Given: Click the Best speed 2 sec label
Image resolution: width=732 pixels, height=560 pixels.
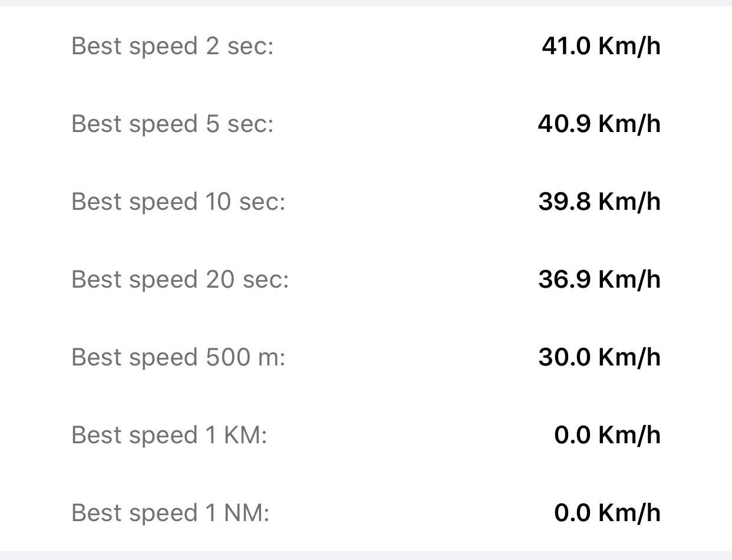Looking at the screenshot, I should pos(172,46).
